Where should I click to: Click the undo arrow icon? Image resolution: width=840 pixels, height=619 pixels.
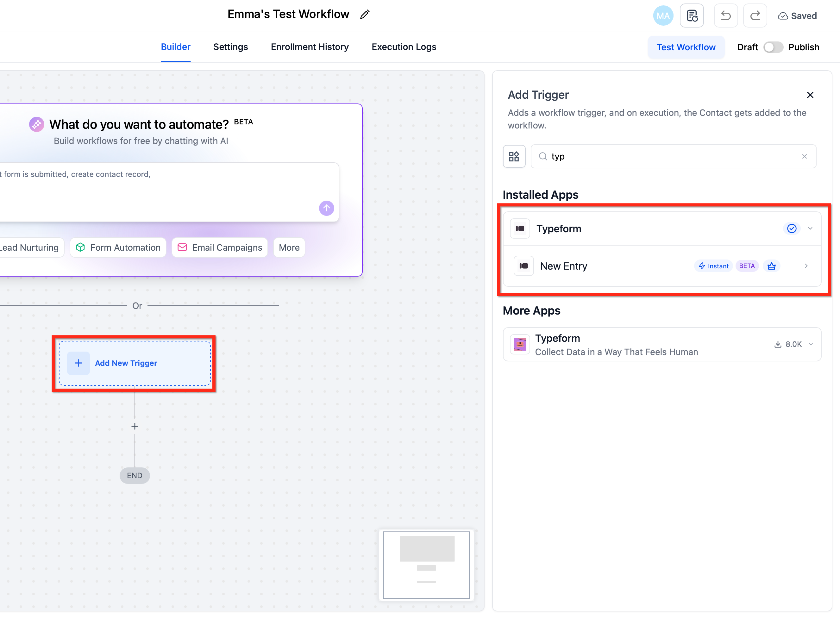725,16
